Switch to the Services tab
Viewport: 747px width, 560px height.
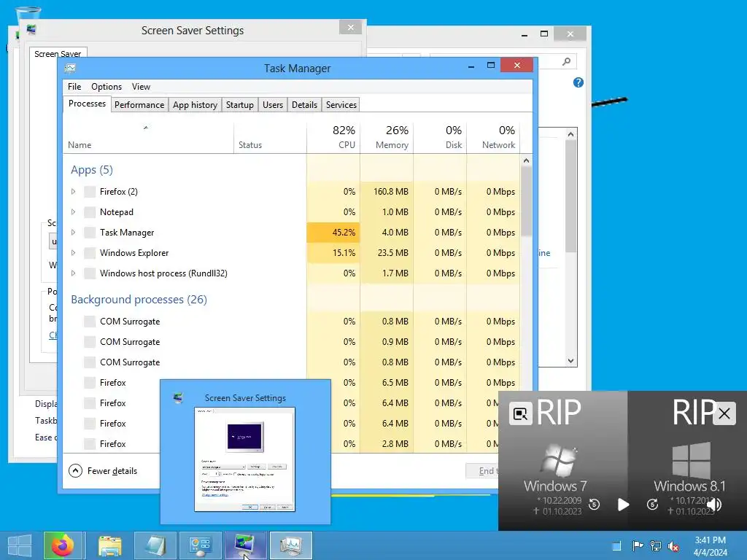click(x=341, y=105)
